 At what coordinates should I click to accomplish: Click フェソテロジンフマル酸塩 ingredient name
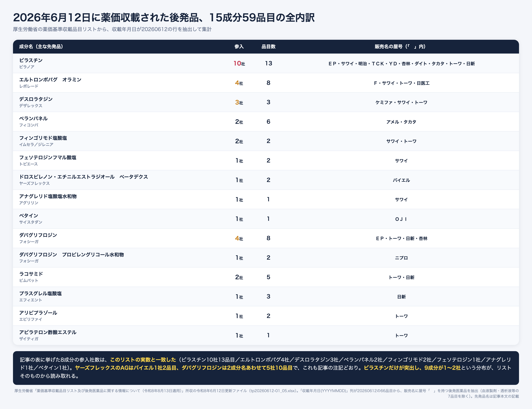[48, 157]
